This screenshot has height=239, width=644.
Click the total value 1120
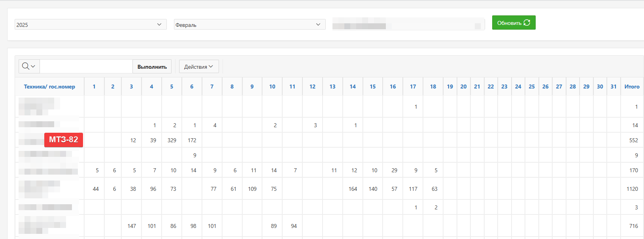point(632,189)
